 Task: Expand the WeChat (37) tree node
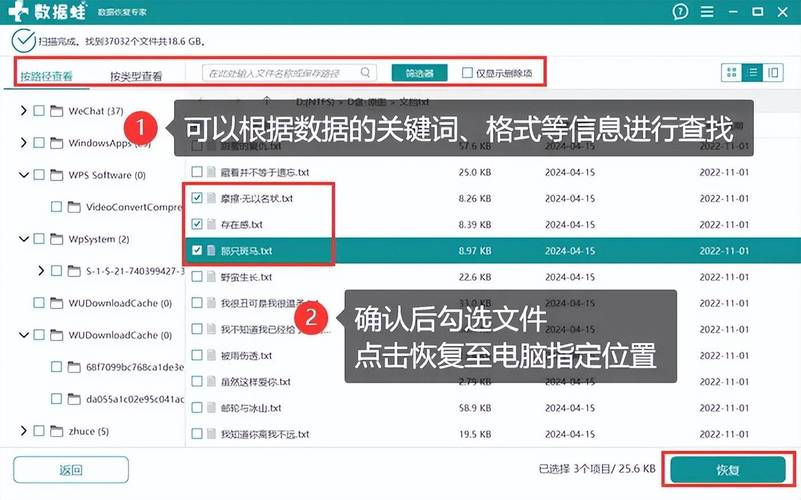click(x=23, y=111)
